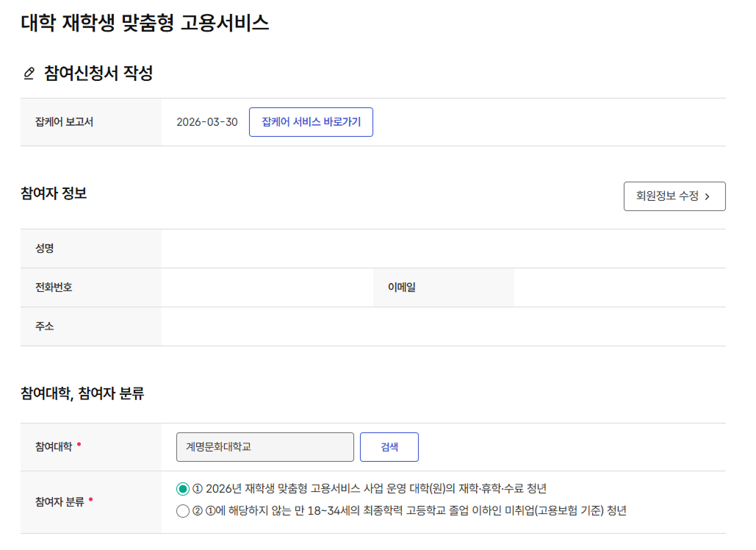Click the 2026-03-30 잡케어 보고서 date

(x=207, y=122)
